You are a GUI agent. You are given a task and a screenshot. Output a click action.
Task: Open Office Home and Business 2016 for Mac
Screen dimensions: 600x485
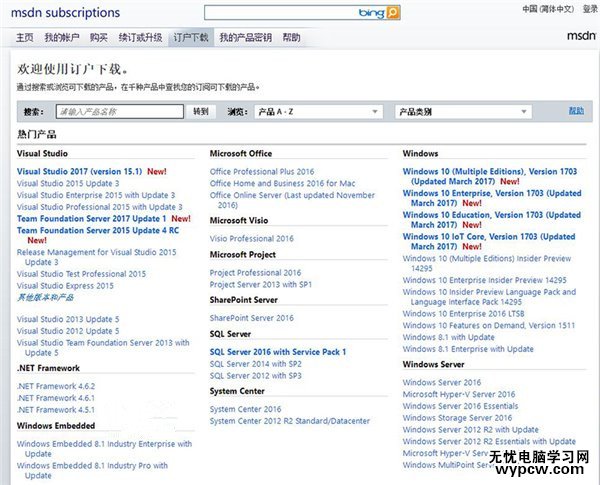282,183
